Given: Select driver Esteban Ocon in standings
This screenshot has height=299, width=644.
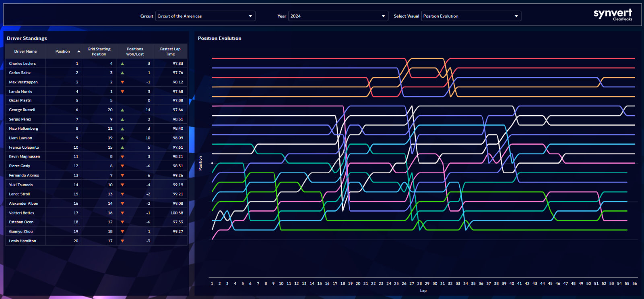Looking at the screenshot, I should pyautogui.click(x=21, y=222).
